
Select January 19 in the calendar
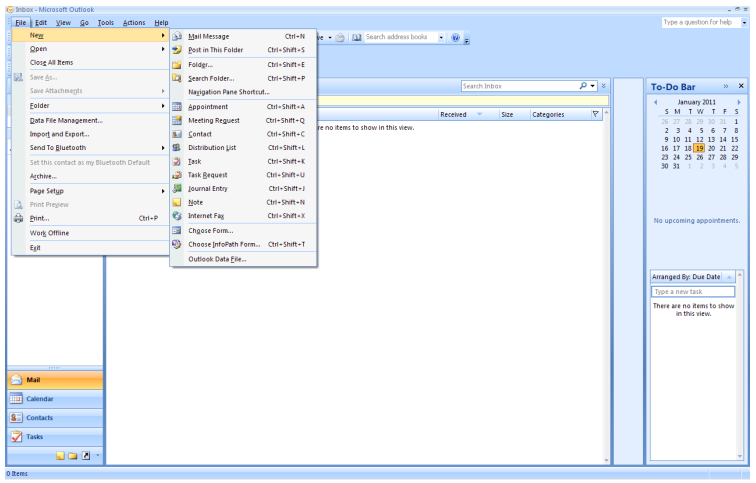point(699,148)
